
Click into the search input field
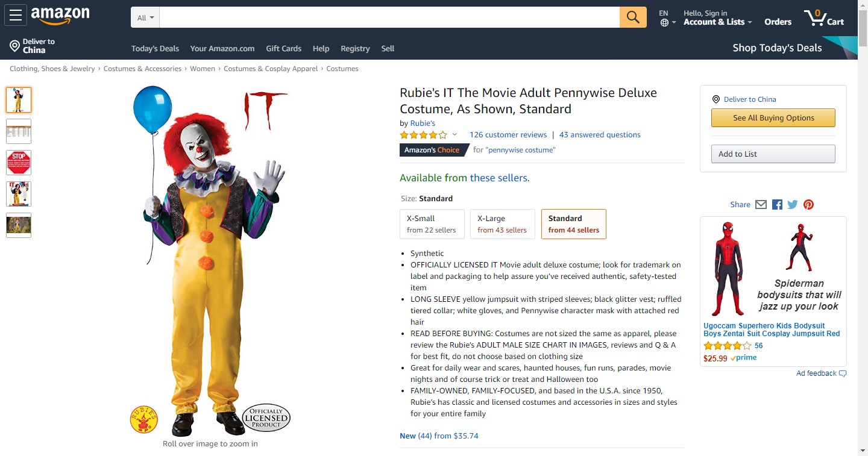[x=389, y=17]
